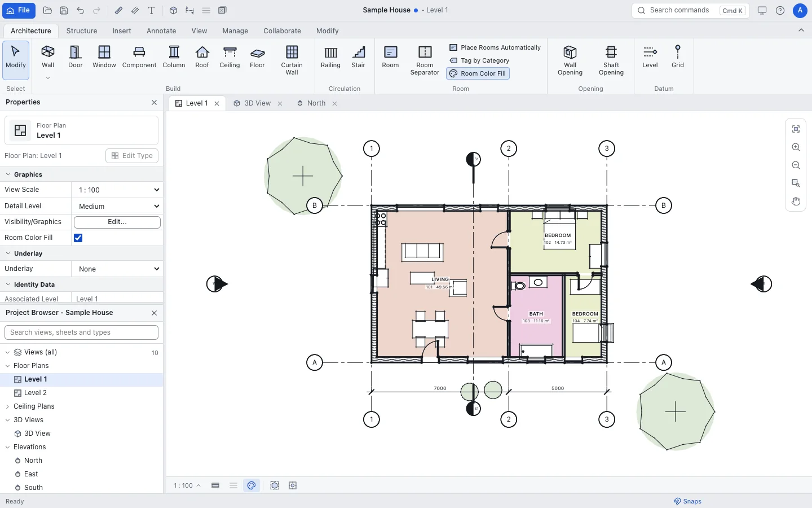The width and height of the screenshot is (812, 508).
Task: Expand the Ceiling Plans tree node
Action: [7, 406]
